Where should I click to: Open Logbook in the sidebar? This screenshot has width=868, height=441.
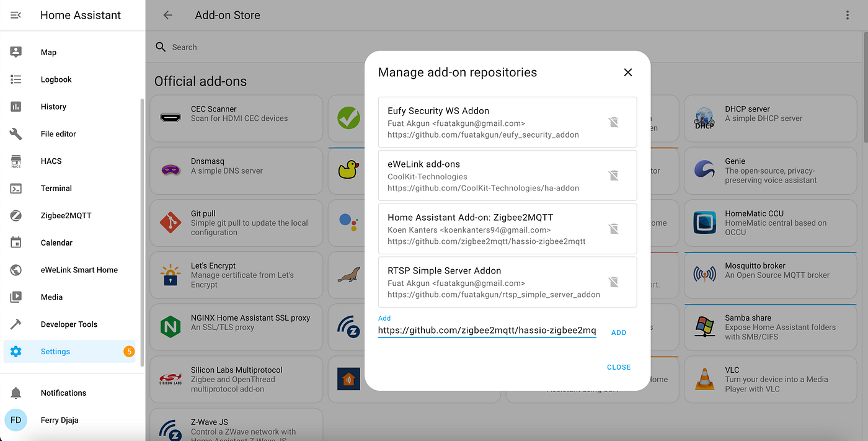69,79
